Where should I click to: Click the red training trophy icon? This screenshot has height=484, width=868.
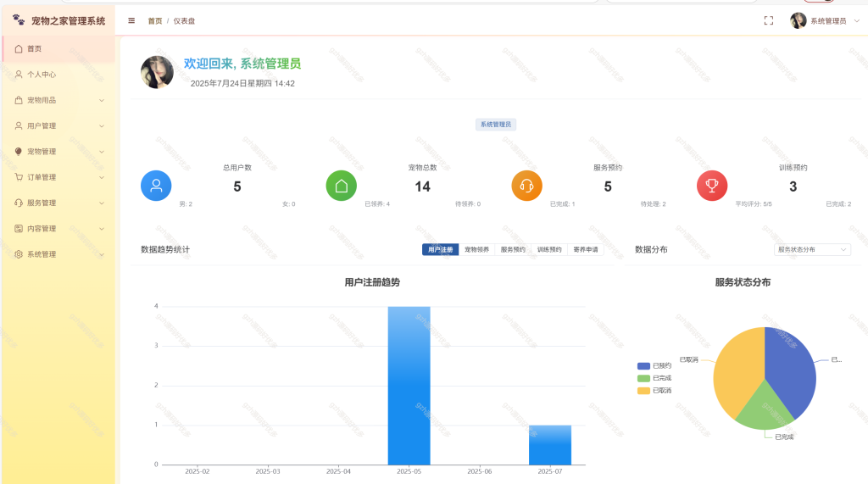(712, 186)
